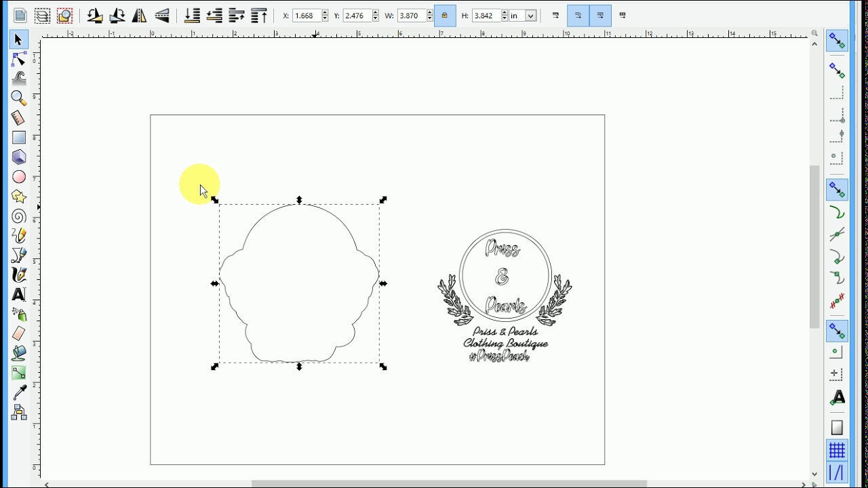This screenshot has width=868, height=488.
Task: Toggle snap text anchors and baselines
Action: tap(838, 398)
